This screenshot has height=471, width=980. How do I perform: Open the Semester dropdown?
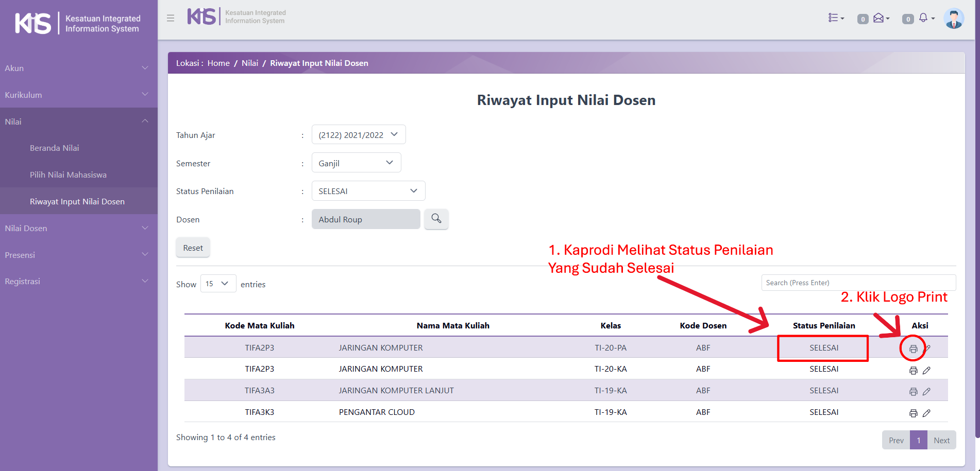coord(356,163)
